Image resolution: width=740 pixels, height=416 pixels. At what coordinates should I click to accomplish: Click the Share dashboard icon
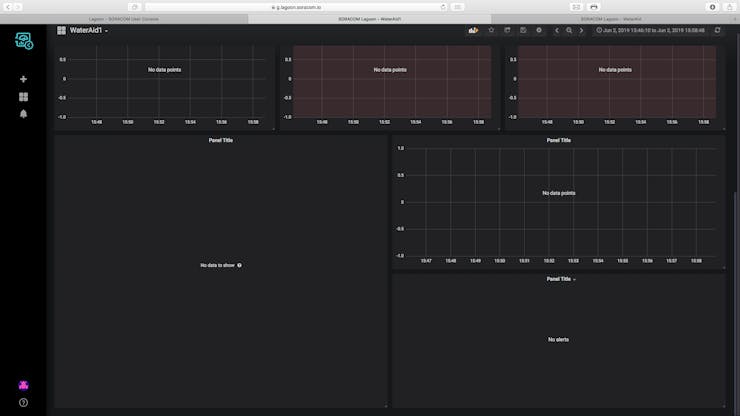tap(507, 30)
